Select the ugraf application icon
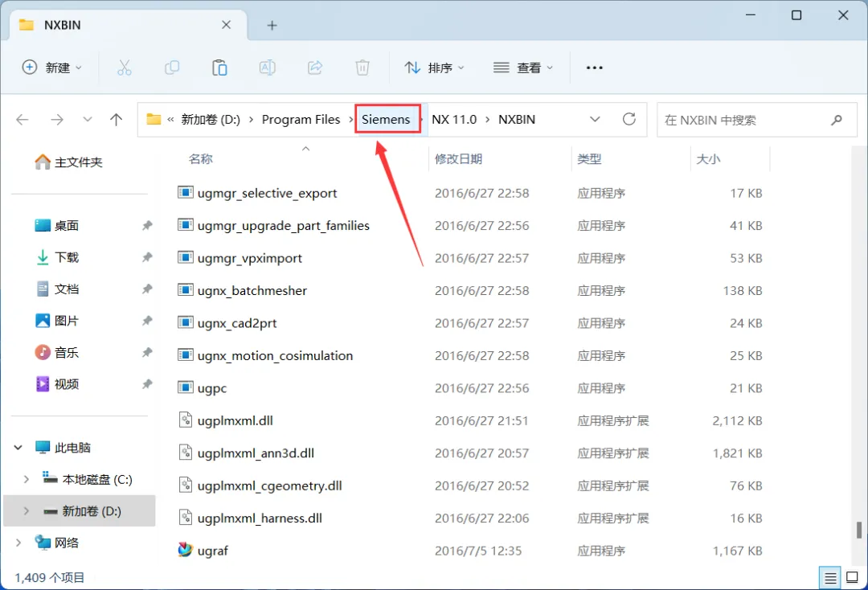The width and height of the screenshot is (868, 590). click(185, 550)
